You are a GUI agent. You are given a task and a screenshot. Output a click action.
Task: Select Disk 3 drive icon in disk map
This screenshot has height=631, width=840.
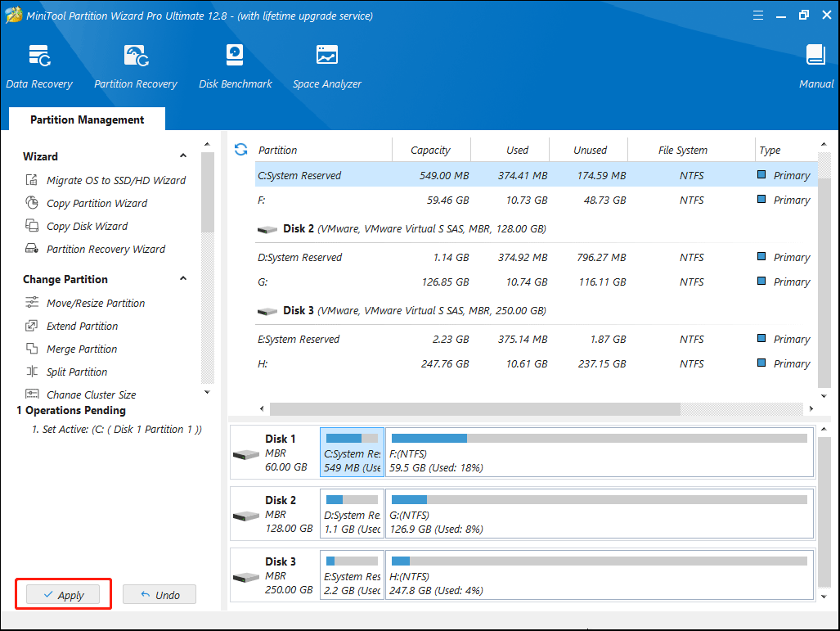tap(246, 577)
